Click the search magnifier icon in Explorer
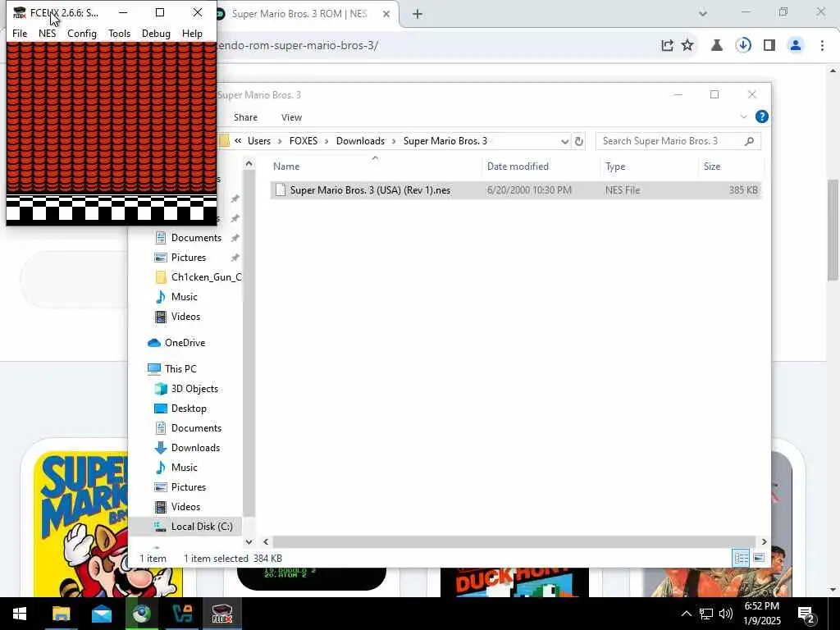Viewport: 840px width, 630px height. [x=750, y=141]
